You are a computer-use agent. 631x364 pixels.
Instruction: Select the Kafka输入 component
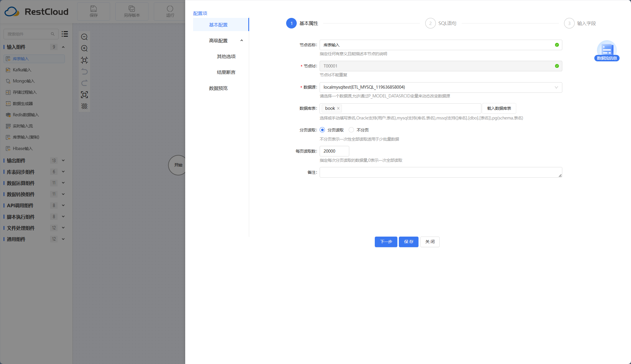coord(34,70)
